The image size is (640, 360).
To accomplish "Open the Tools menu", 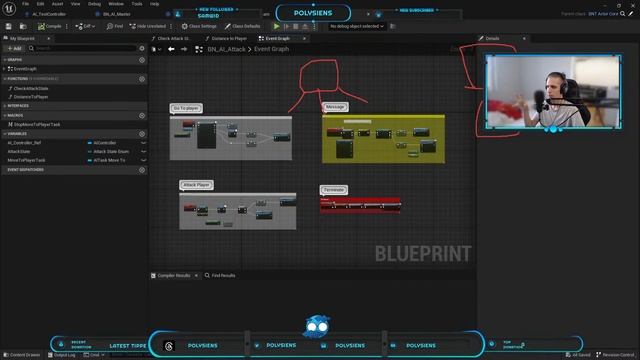I will pyautogui.click(x=137, y=4).
